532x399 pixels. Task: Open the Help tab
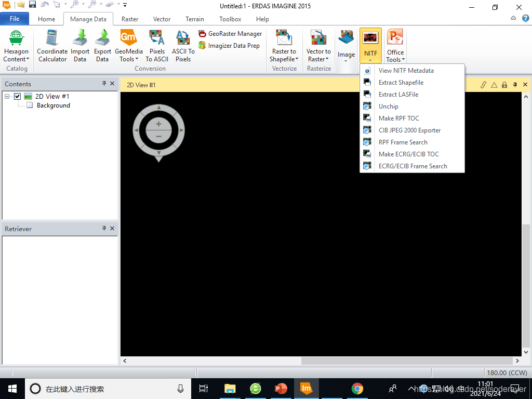point(262,19)
